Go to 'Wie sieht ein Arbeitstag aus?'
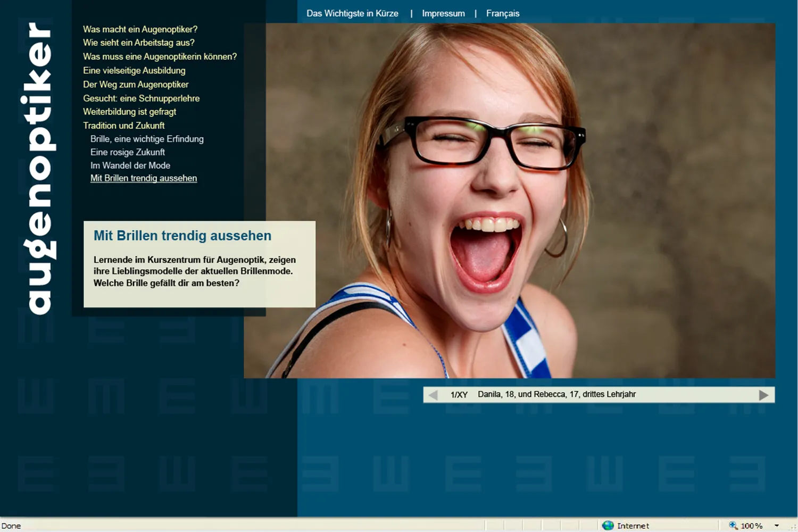Image resolution: width=798 pixels, height=532 pixels. point(138,43)
